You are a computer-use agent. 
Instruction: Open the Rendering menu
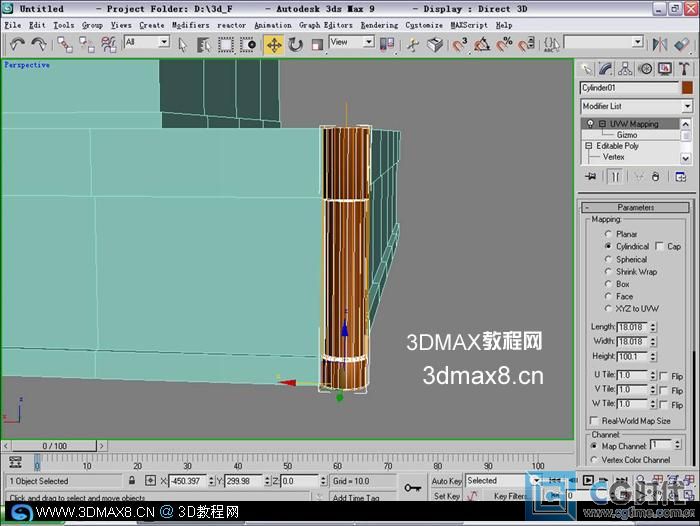click(379, 25)
